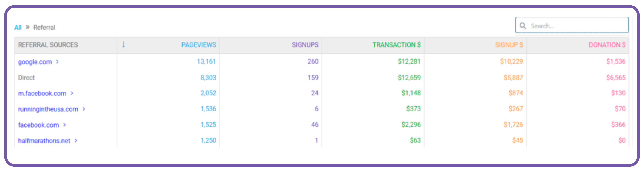
Task: Expand m.facebook.com chevron arrow
Action: tap(72, 93)
